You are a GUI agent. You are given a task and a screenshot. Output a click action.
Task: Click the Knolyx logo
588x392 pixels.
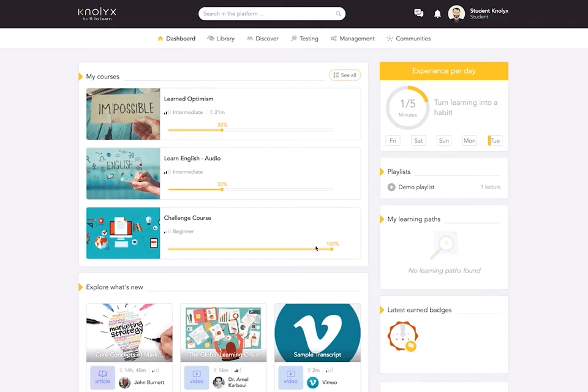pos(97,14)
